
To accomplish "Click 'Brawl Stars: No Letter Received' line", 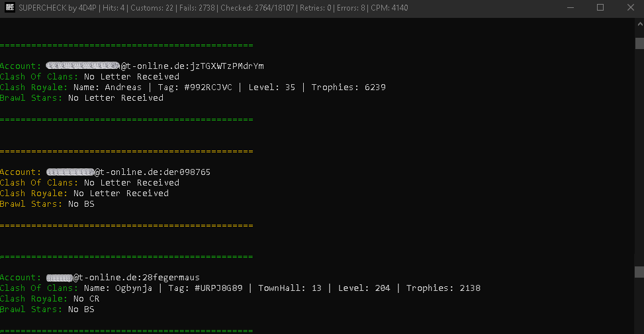I will tap(81, 98).
